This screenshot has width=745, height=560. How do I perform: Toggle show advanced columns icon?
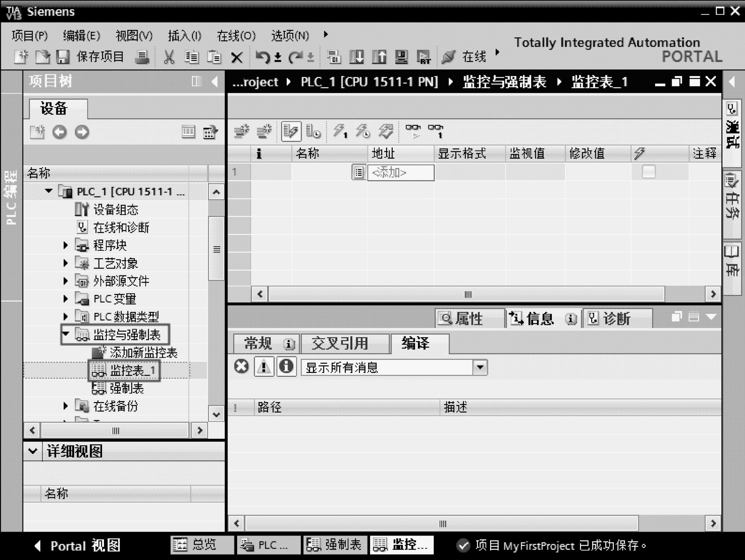(x=291, y=131)
